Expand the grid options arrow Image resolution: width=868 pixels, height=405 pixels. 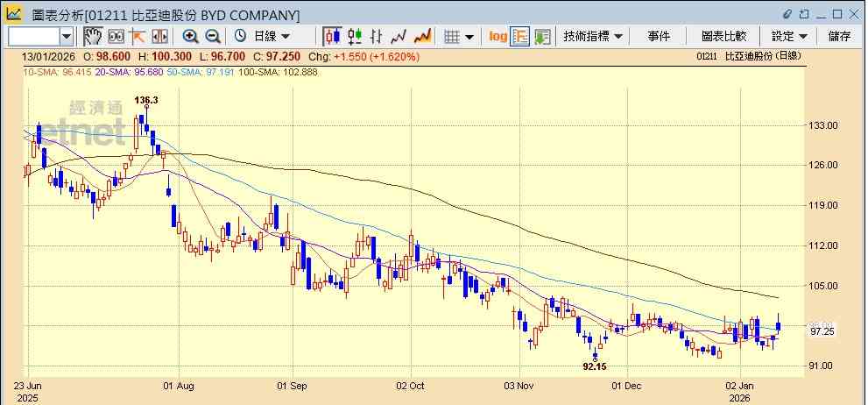coord(469,37)
